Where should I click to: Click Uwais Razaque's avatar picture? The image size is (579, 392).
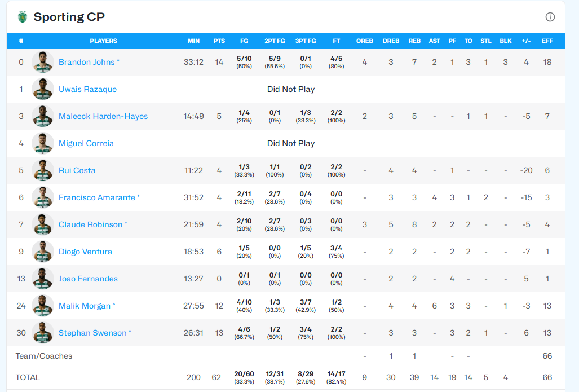(43, 89)
